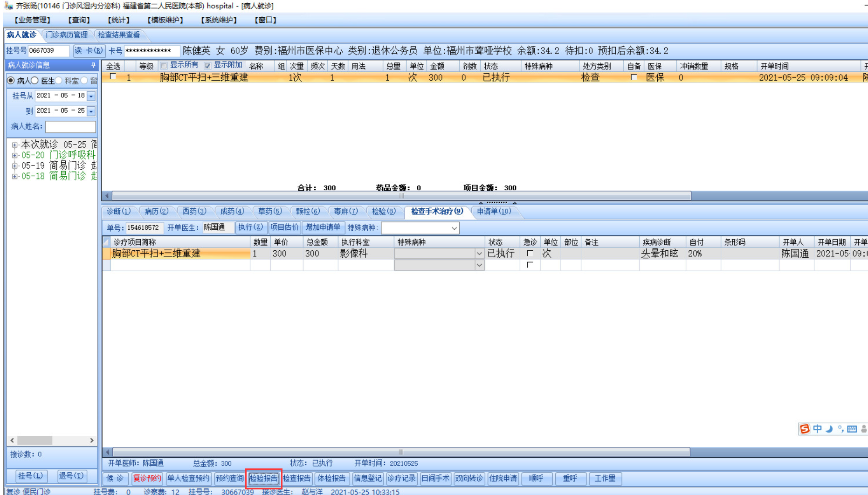
Task: Open the 挂号从 date dropdown
Action: click(91, 96)
